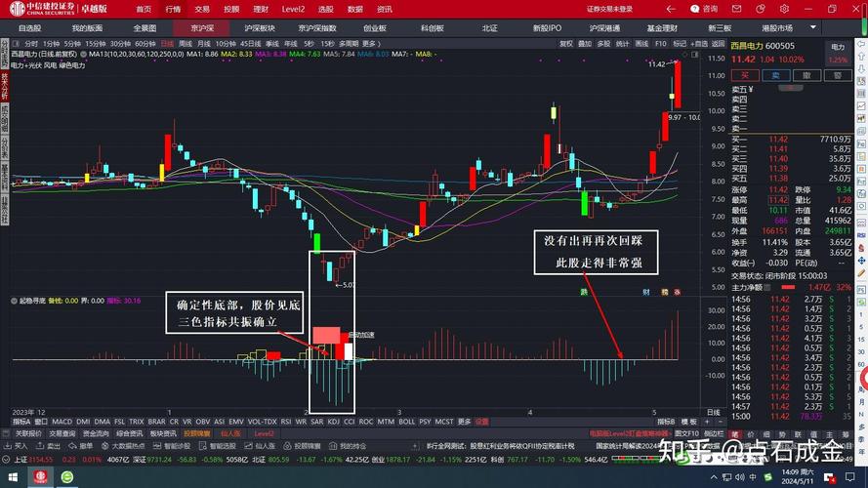The width and height of the screenshot is (868, 488).
Task: Open the Windows notification center
Action: coord(850,477)
